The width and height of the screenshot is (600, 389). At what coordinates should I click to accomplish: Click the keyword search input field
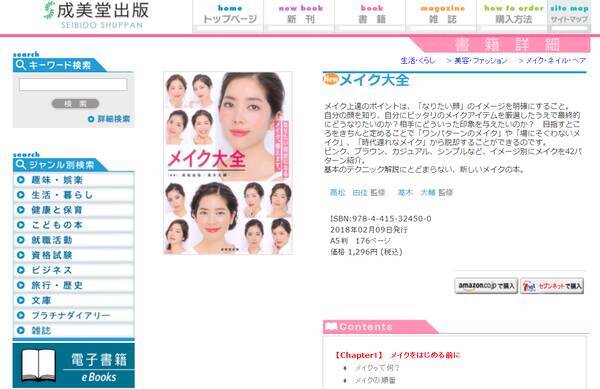73,85
